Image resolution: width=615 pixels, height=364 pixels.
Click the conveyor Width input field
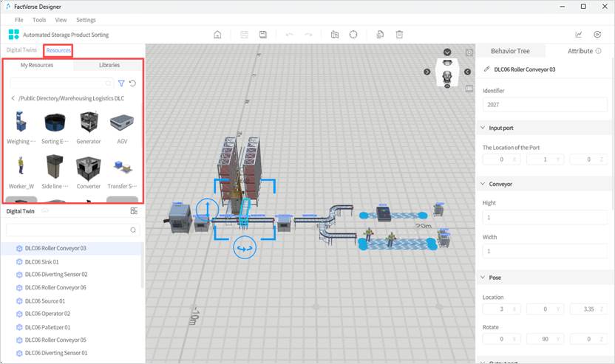546,252
